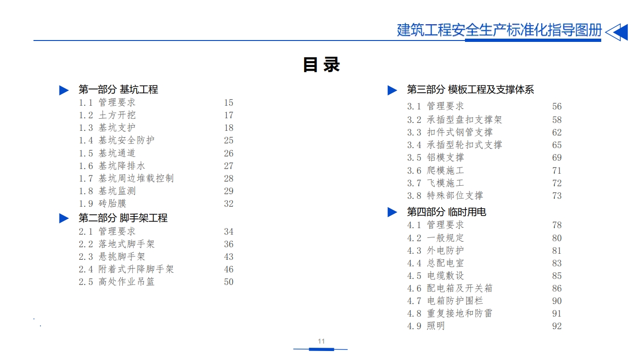Click page number 73 for 特殊部位支撑
The image size is (644, 358).
click(557, 196)
